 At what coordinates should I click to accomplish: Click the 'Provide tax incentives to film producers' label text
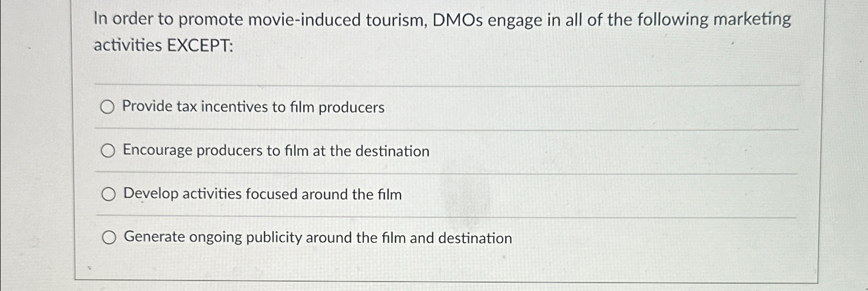click(253, 107)
